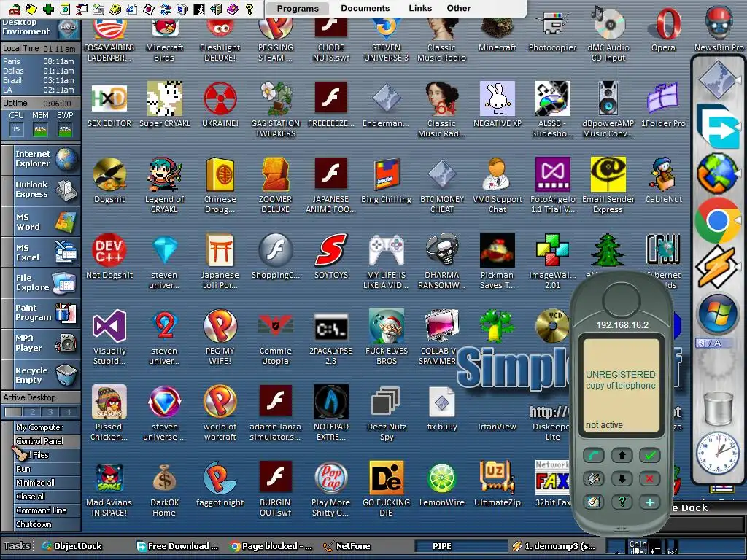Image resolution: width=747 pixels, height=560 pixels.
Task: Open the dMC Audio CD Input icon
Action: [608, 24]
